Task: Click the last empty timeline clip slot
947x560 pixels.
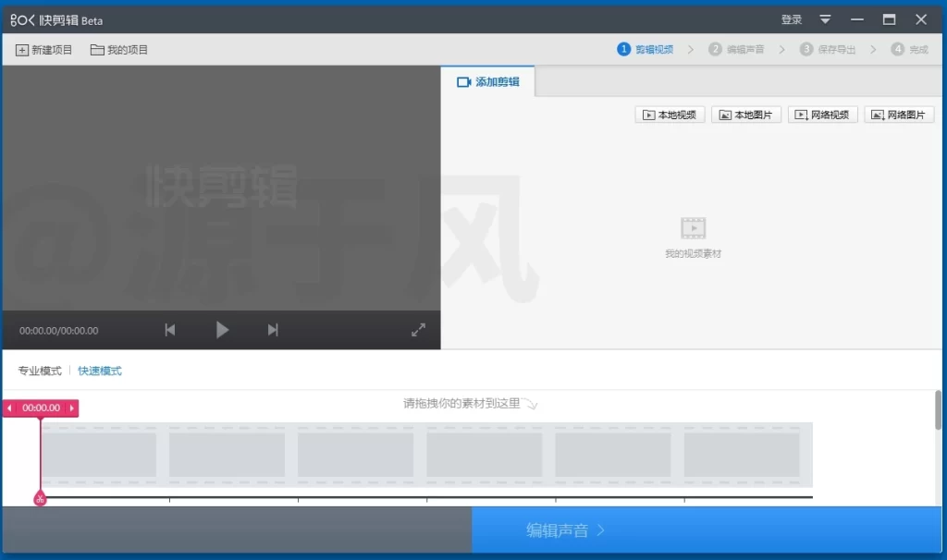Action: tap(742, 455)
